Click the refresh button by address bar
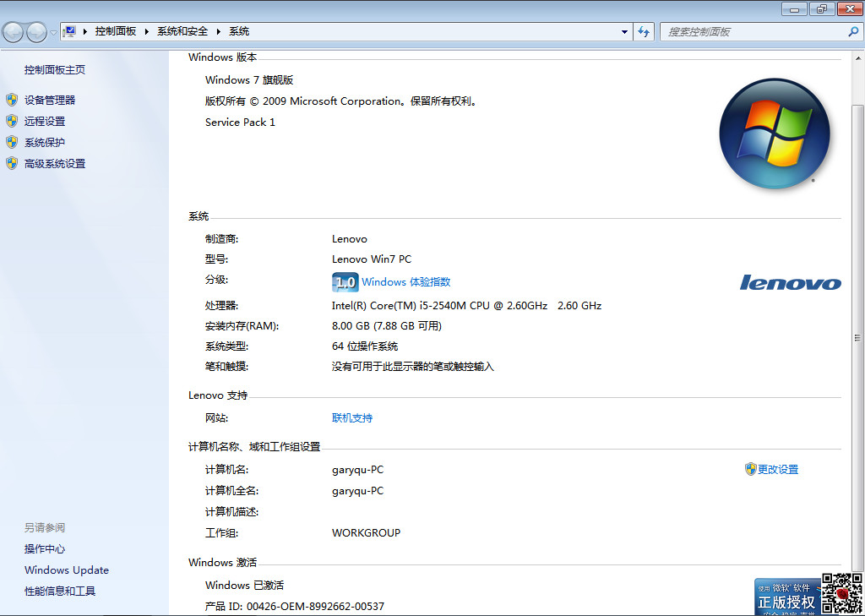Image resolution: width=865 pixels, height=616 pixels. [643, 32]
